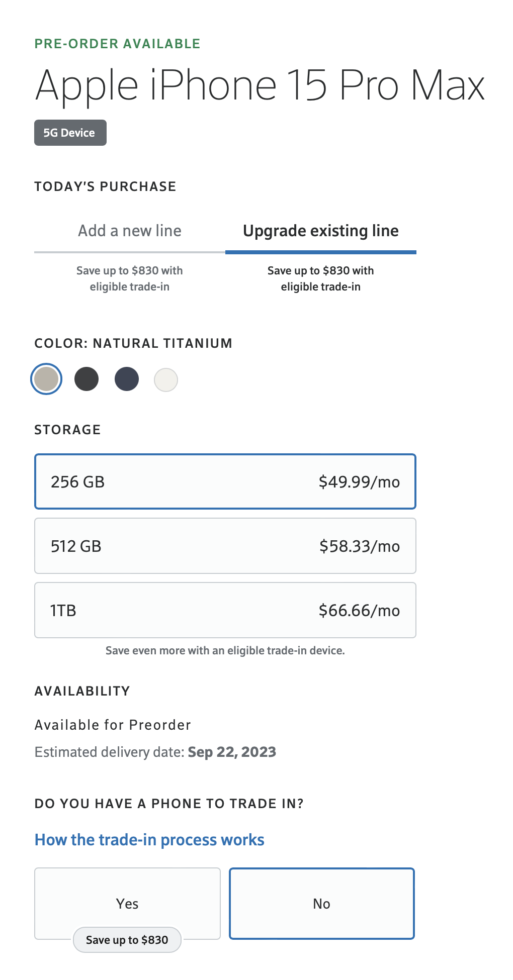Click the Pre-Order Available label
Viewport: 513px width, 980px height.
pos(117,44)
